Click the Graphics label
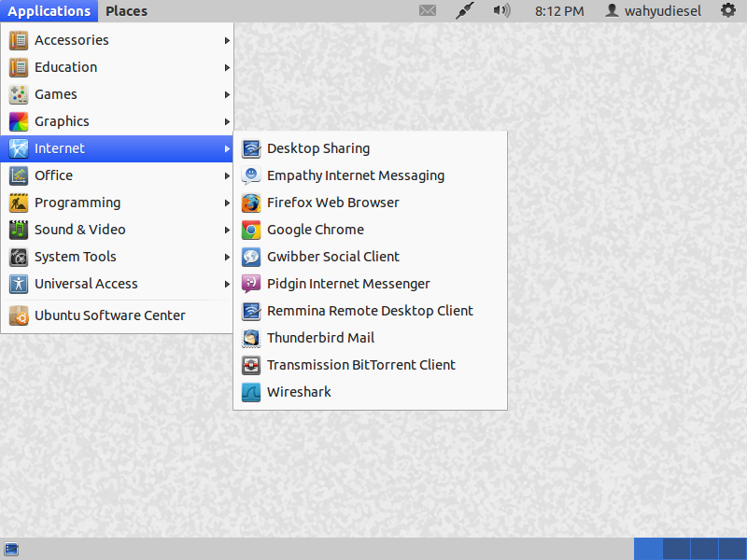Image resolution: width=747 pixels, height=560 pixels. pos(62,122)
